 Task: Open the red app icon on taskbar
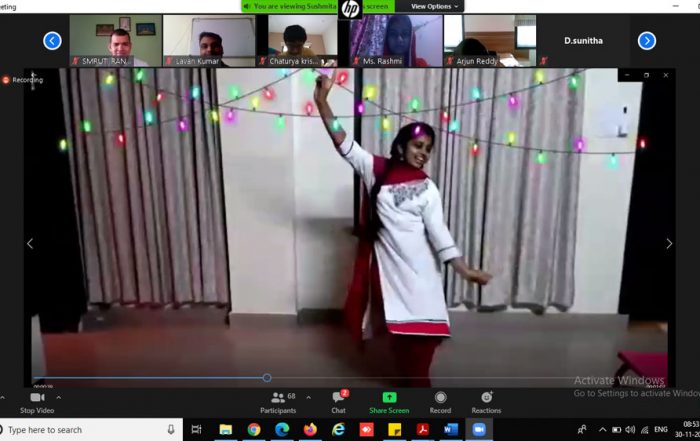(x=367, y=429)
